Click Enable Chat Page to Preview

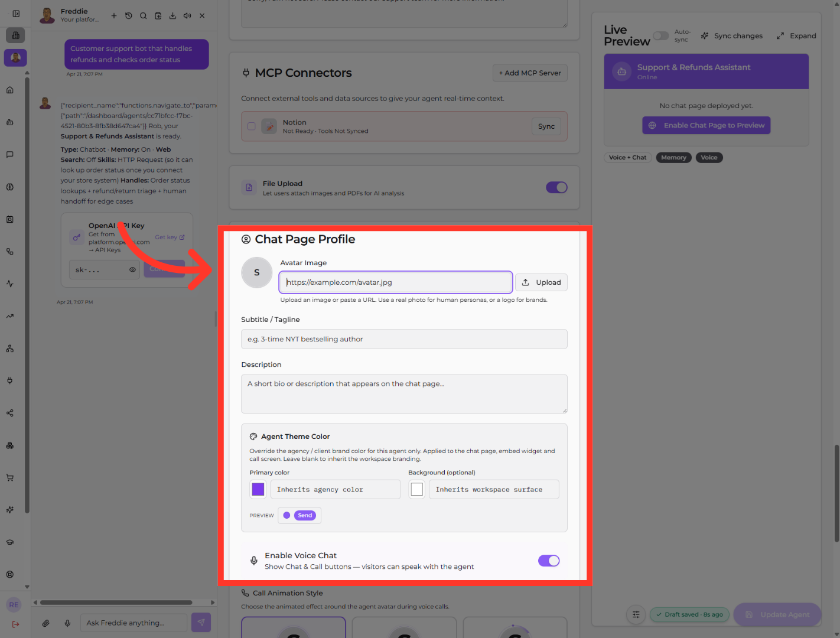706,125
